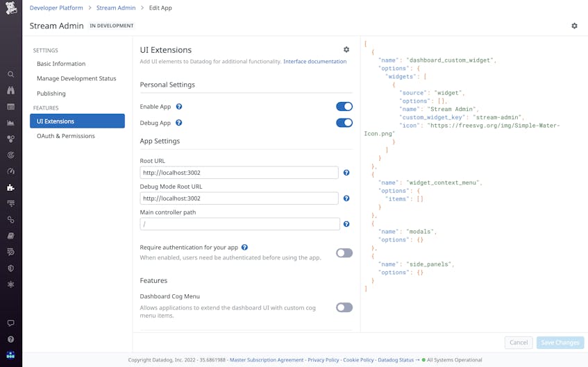Click the "dashboard_custom_widget" JSON value
The width and height of the screenshot is (588, 367).
tap(450, 60)
